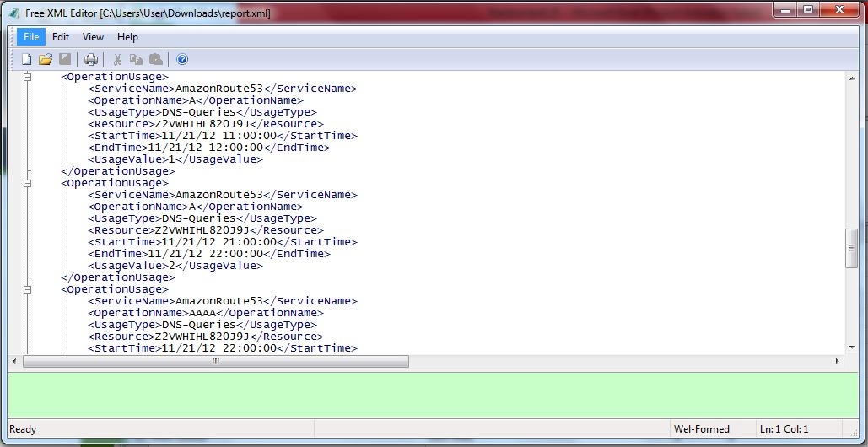868x447 pixels.
Task: Click the app icon in title bar
Action: [15, 13]
